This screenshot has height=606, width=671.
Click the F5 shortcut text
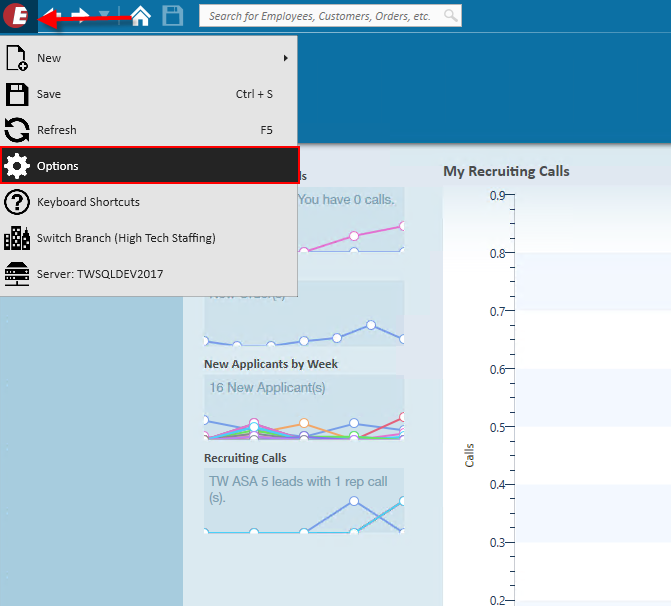tap(266, 130)
